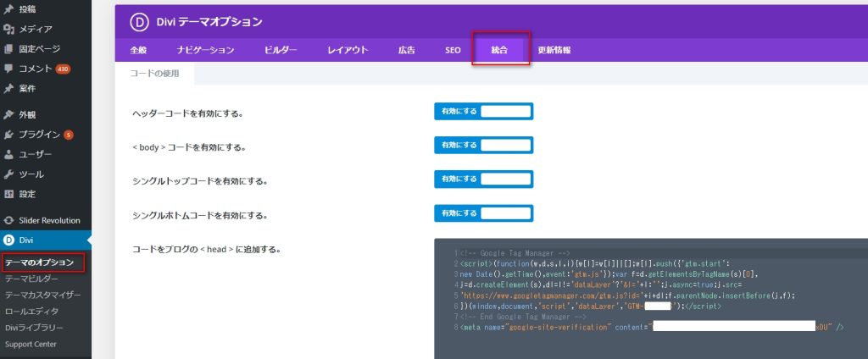Open the 更新情報 tab
The width and height of the screenshot is (868, 359).
point(554,50)
